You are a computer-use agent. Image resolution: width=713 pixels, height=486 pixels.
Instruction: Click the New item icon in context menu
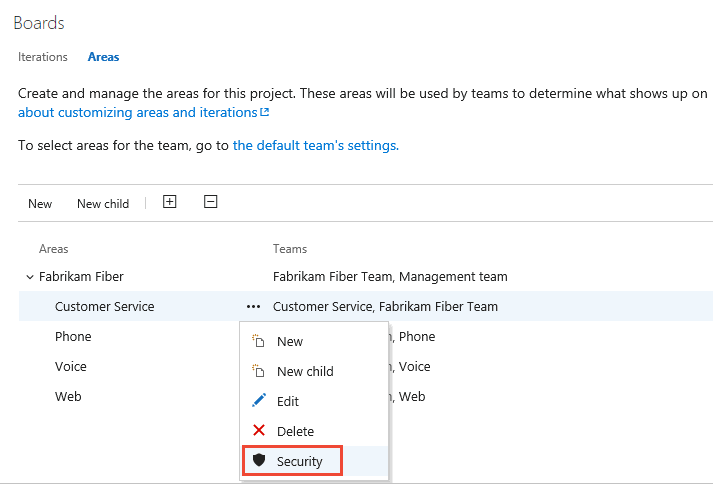pyautogui.click(x=259, y=341)
